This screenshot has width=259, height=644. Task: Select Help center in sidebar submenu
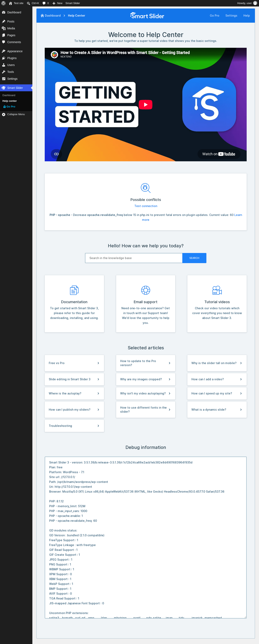click(x=10, y=101)
